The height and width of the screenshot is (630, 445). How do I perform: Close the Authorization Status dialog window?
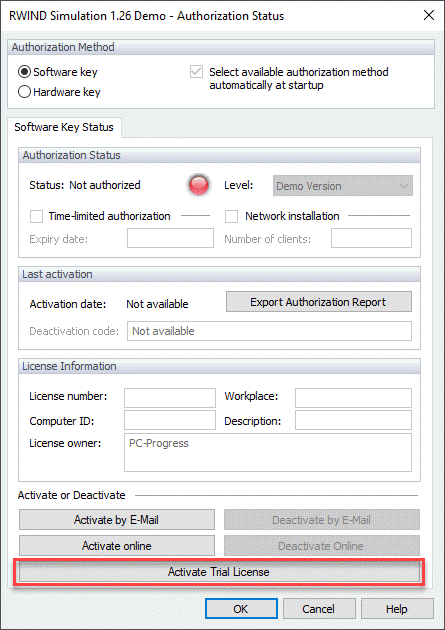[429, 15]
